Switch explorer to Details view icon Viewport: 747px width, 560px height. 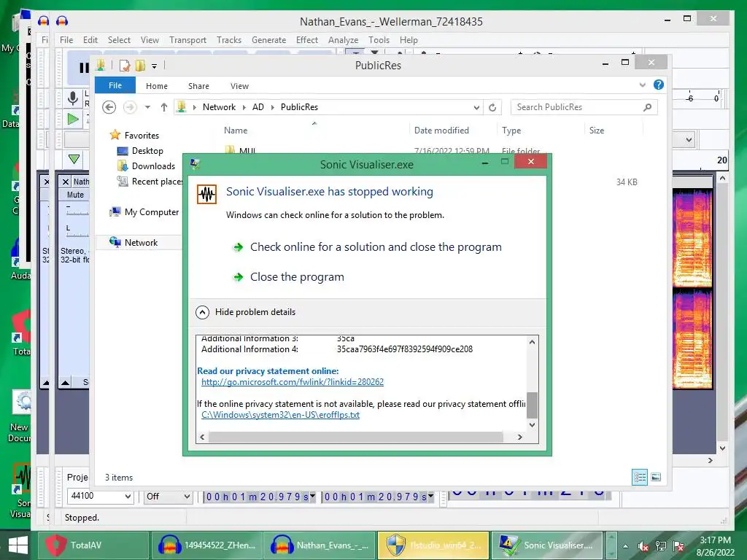pos(639,477)
